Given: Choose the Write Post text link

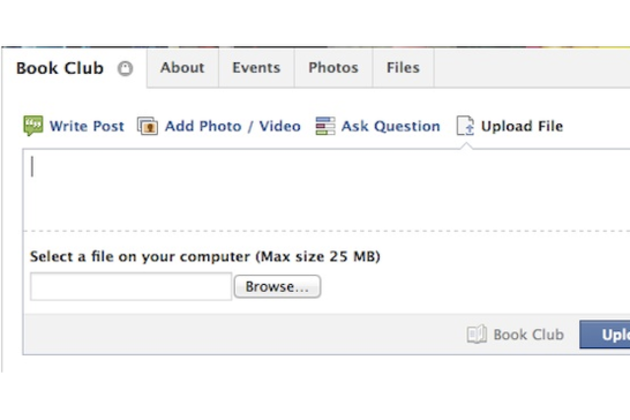Looking at the screenshot, I should click(x=87, y=127).
